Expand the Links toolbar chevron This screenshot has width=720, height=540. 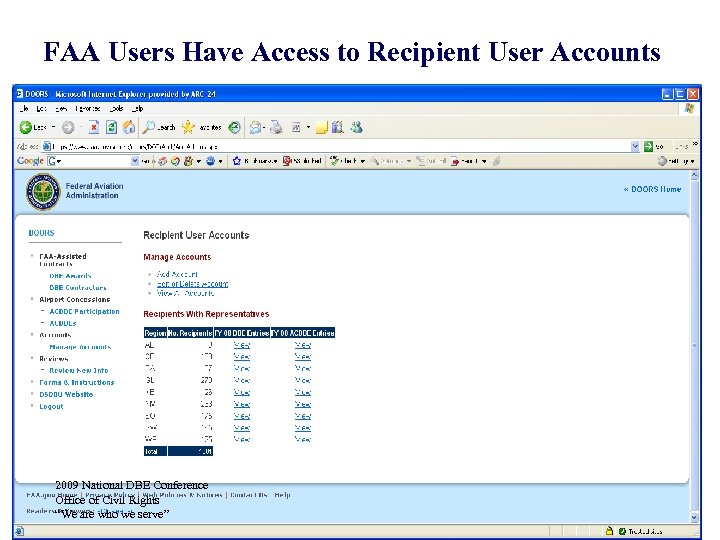[x=695, y=144]
